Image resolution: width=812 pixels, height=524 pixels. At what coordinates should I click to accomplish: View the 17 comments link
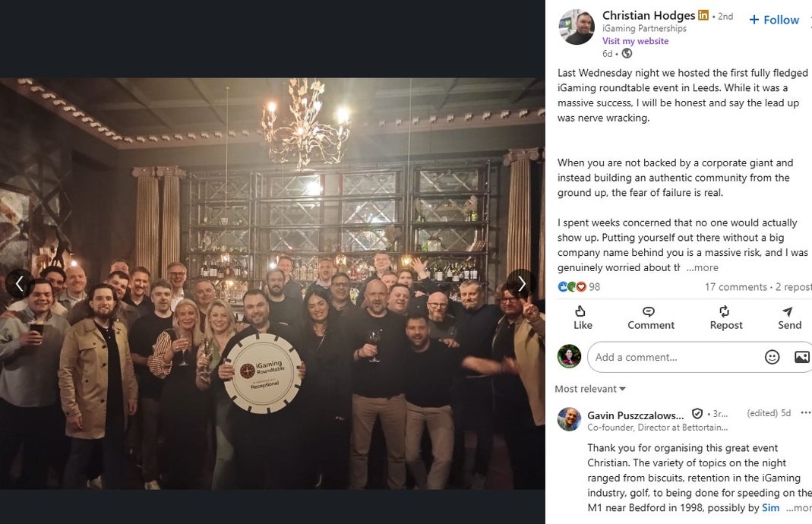coord(735,287)
